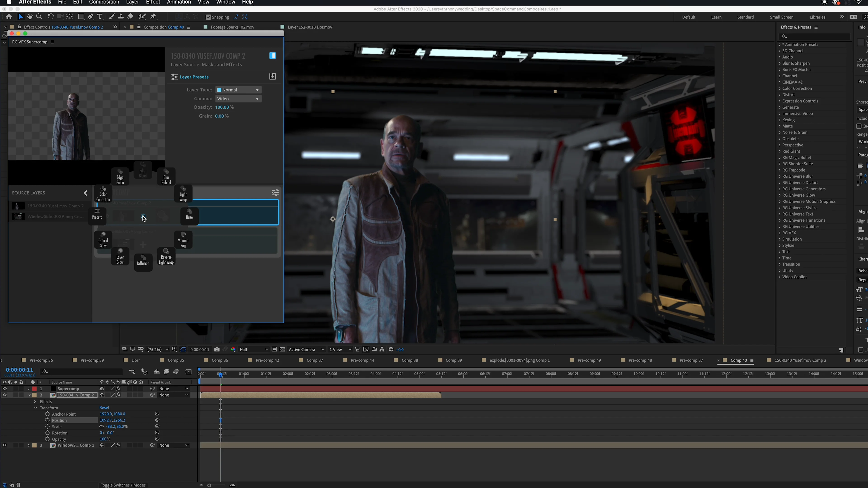Screen dimensions: 868x488
Task: Select the Zoom magnifier tool
Action: (x=39, y=17)
